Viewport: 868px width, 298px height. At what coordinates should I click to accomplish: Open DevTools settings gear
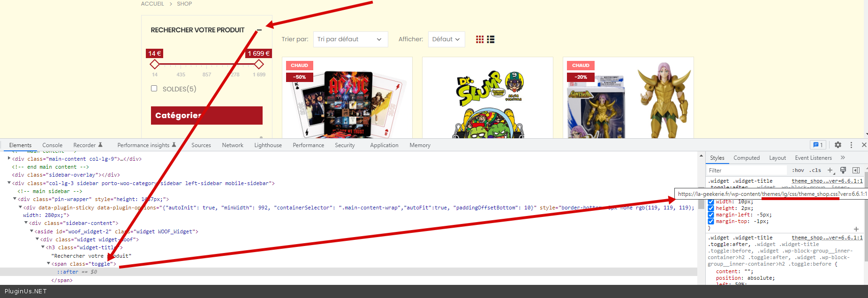(x=838, y=145)
